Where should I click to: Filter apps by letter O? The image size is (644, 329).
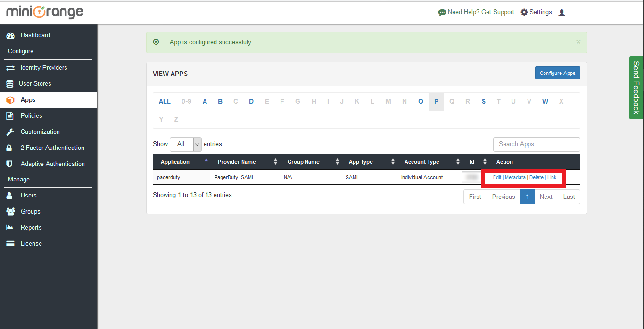tap(421, 101)
